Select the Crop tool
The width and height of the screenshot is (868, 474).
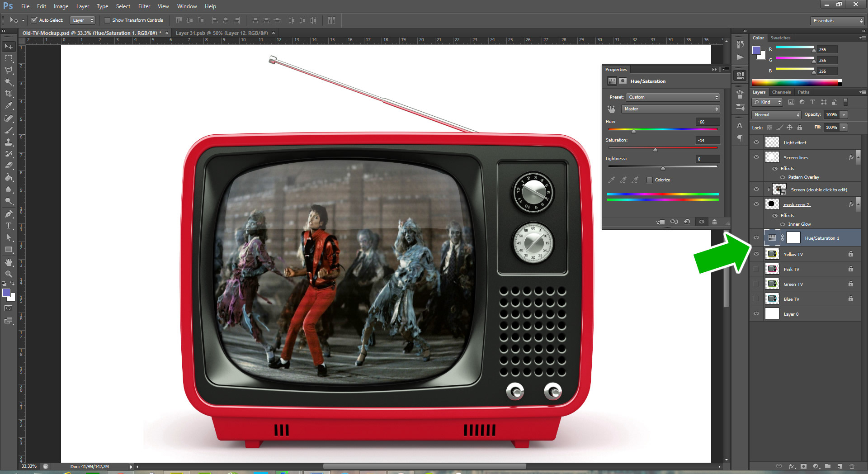coord(9,94)
